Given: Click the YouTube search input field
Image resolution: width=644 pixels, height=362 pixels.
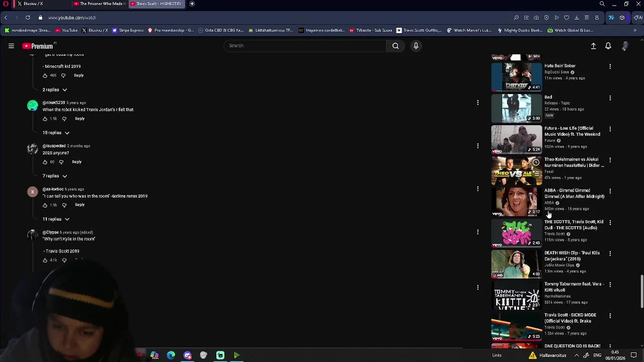Looking at the screenshot, I should pyautogui.click(x=305, y=46).
